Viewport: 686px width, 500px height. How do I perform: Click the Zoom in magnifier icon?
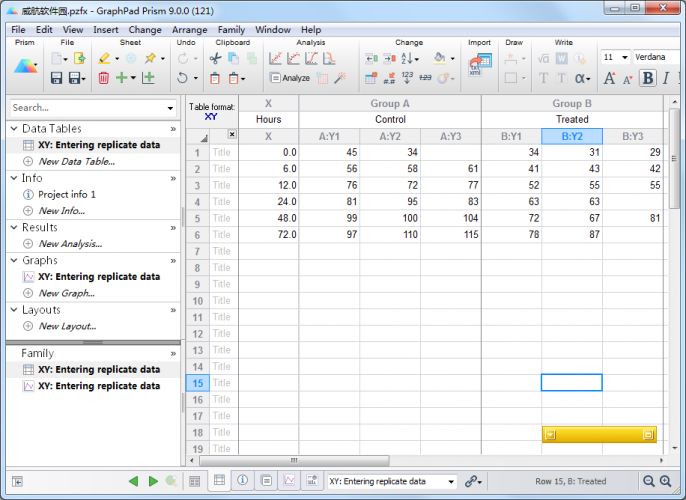click(665, 481)
